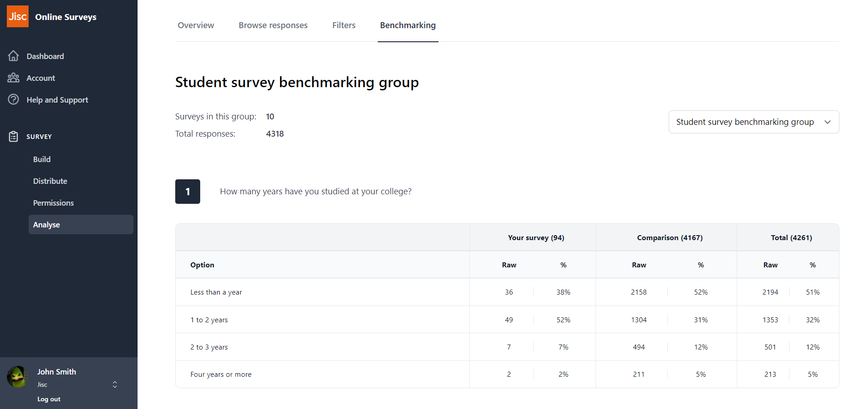
Task: Select the Dashboard home icon
Action: click(14, 55)
